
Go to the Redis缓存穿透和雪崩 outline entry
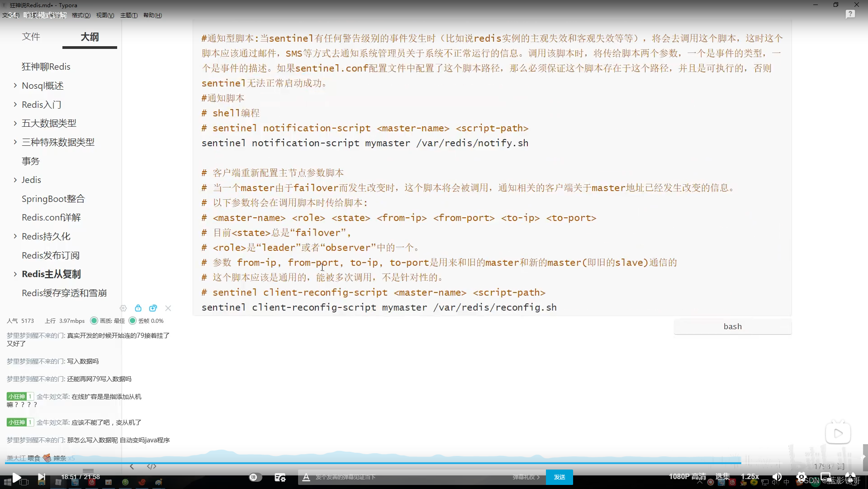[x=64, y=293]
